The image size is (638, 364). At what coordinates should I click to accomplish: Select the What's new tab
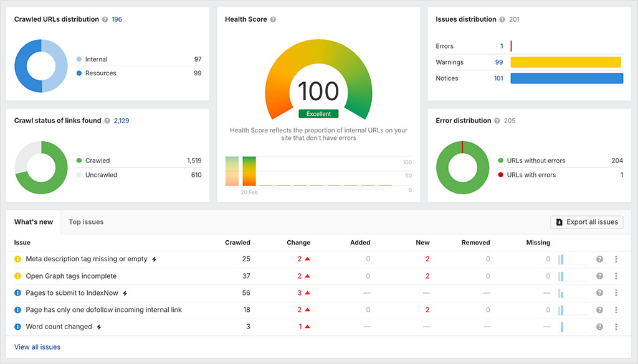[x=34, y=222]
